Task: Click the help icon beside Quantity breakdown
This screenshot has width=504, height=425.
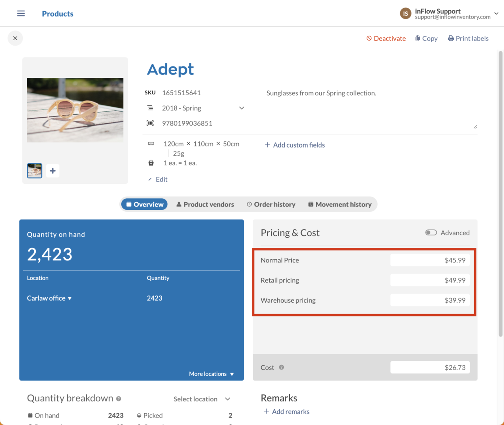Action: click(x=119, y=399)
